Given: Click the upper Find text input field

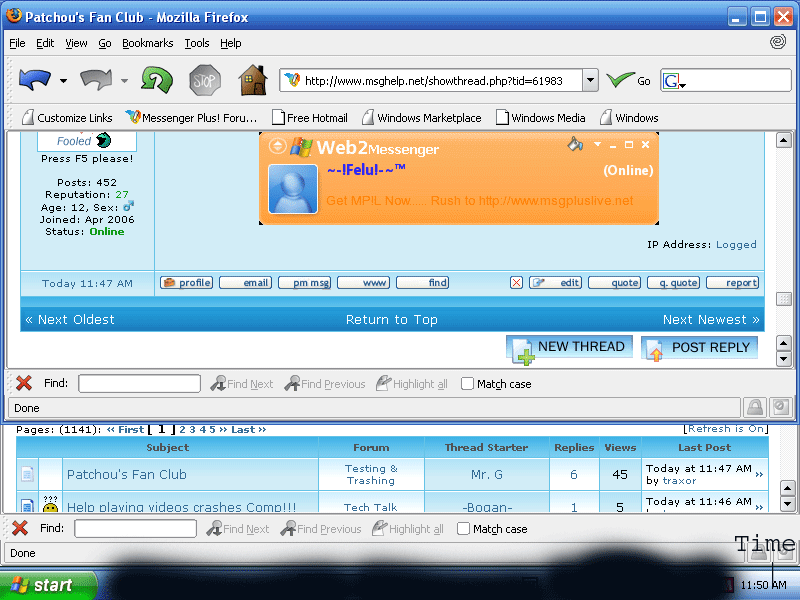Looking at the screenshot, I should pos(139,384).
